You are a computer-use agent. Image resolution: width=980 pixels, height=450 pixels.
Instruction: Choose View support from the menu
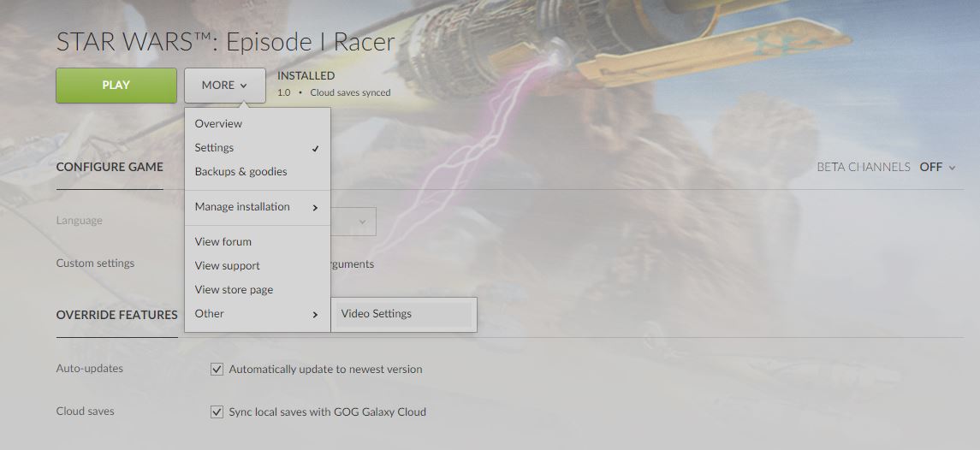point(258,265)
